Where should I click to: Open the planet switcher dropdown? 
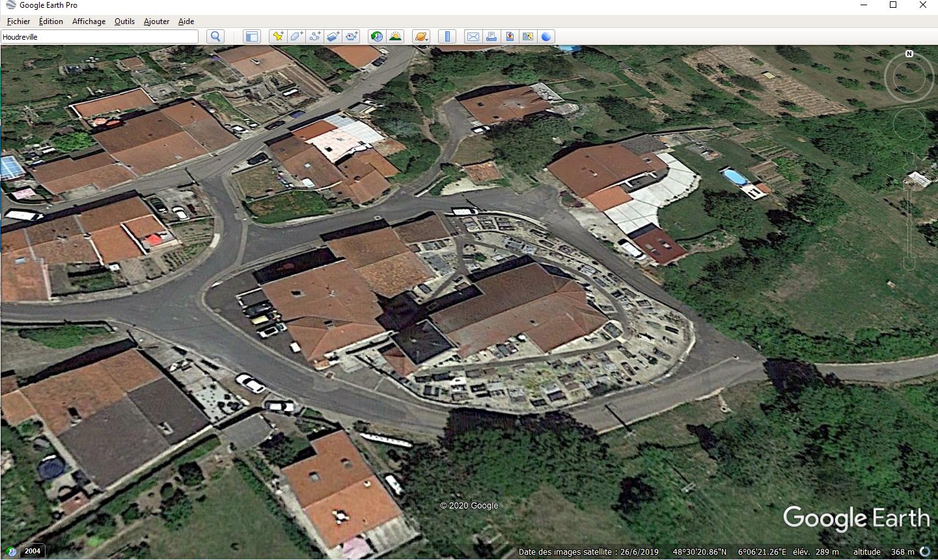click(x=421, y=36)
